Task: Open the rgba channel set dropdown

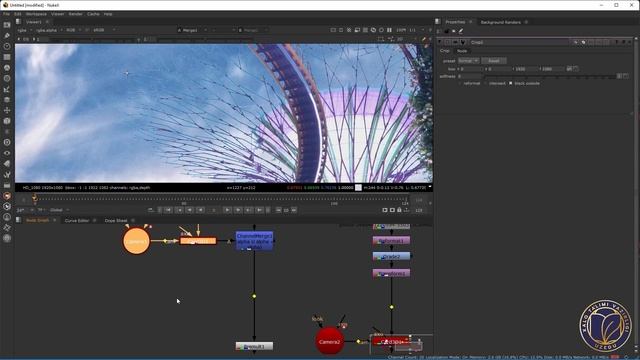Action: tap(24, 30)
